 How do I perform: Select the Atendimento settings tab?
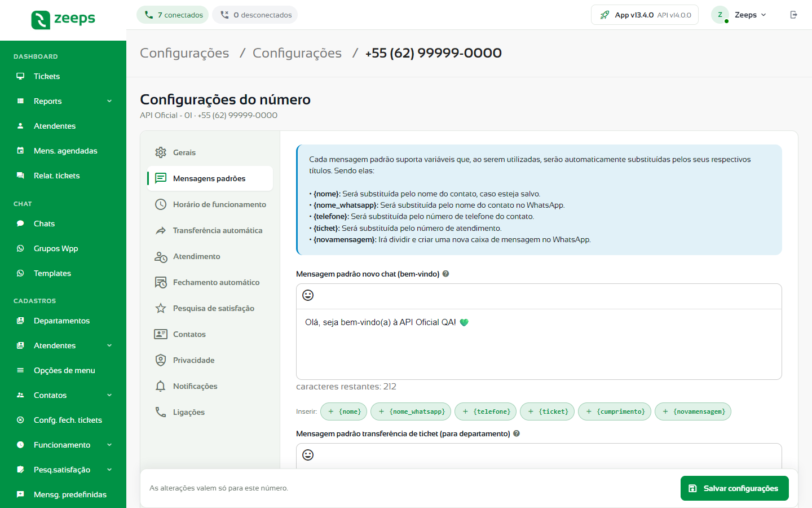(210, 256)
